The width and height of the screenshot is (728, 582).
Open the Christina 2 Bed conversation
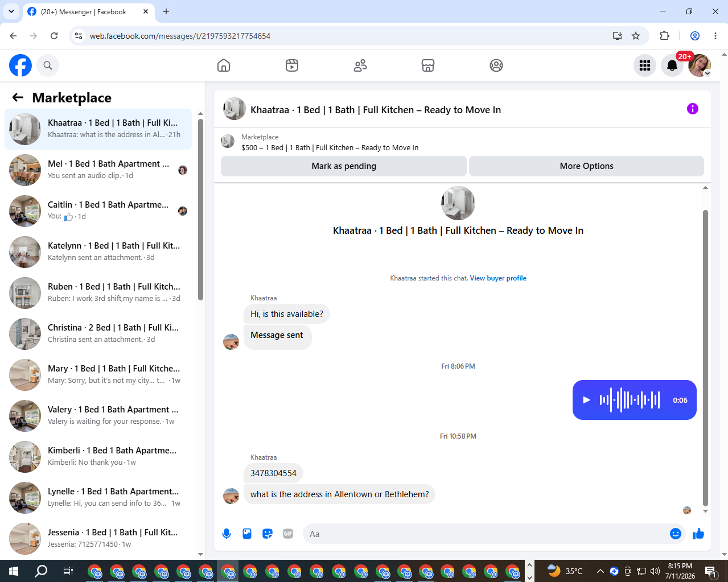(x=98, y=334)
